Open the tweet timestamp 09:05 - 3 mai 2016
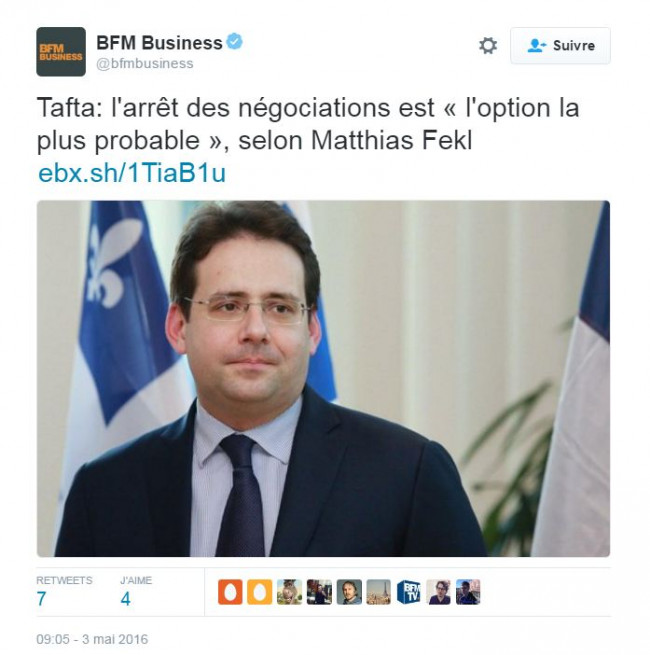The image size is (650, 655). [92, 639]
